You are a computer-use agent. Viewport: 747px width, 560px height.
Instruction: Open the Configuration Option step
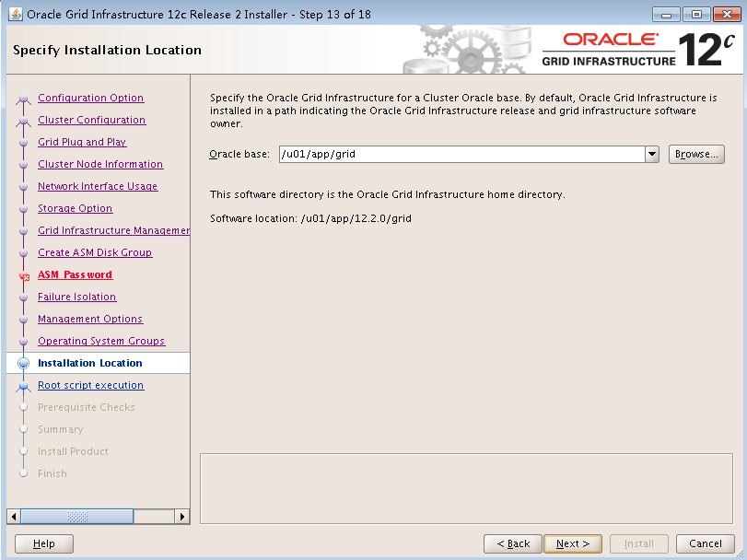[90, 98]
